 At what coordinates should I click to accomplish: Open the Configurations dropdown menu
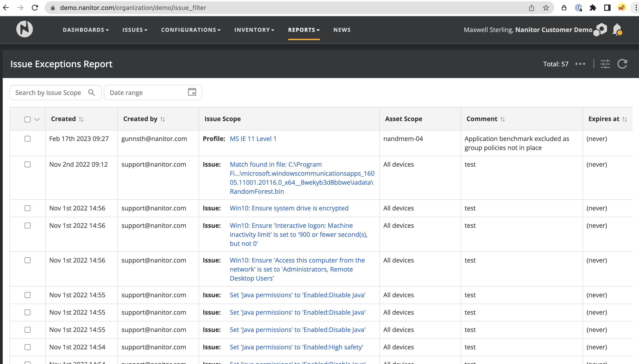point(191,30)
